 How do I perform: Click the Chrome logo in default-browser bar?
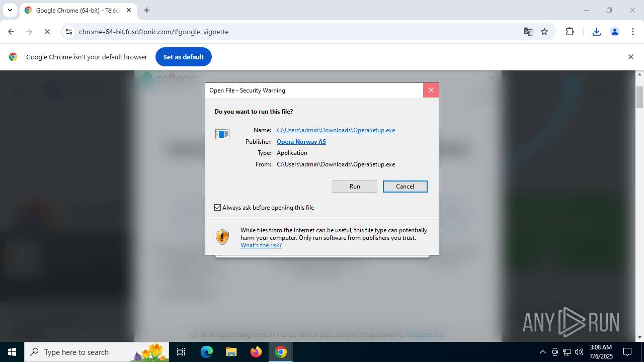[13, 57]
